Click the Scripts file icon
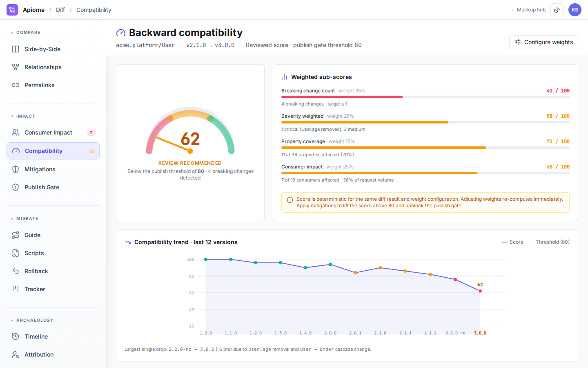This screenshot has width=588, height=368. coord(16,253)
